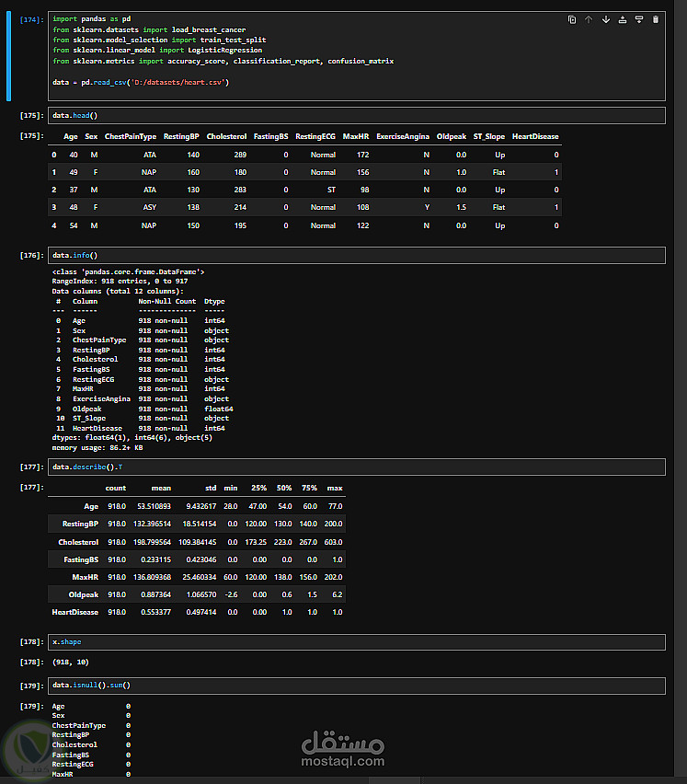
Task: Delete the active cell with trash icon
Action: click(656, 19)
